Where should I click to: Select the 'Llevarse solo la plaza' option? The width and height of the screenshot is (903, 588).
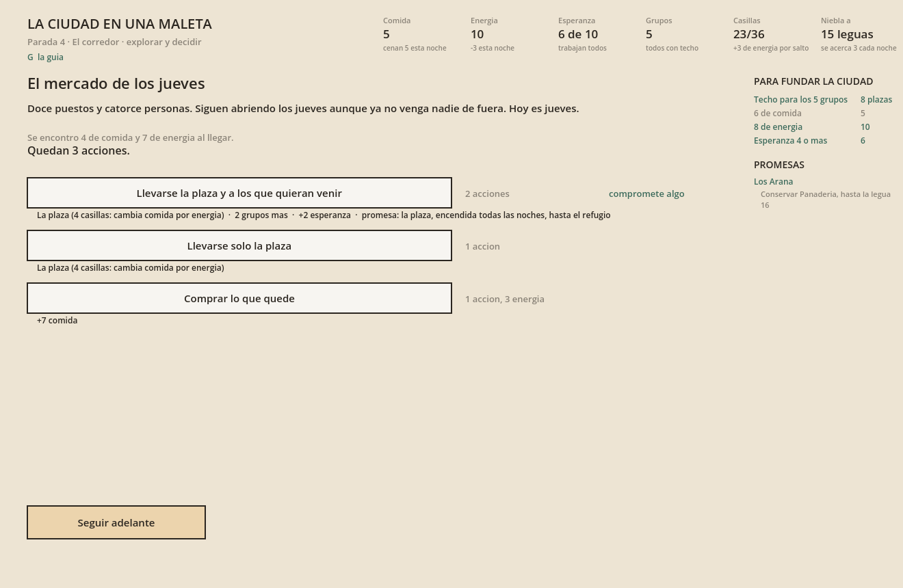(239, 245)
